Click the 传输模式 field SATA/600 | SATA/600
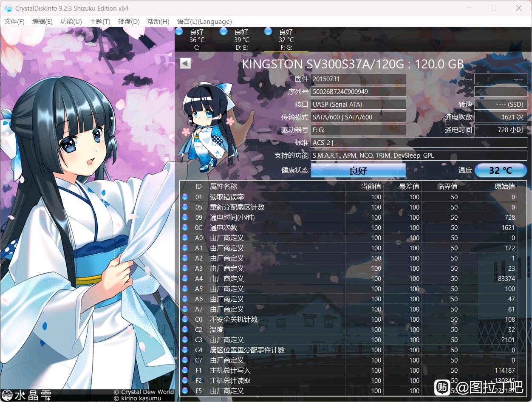532x402 pixels. click(358, 117)
